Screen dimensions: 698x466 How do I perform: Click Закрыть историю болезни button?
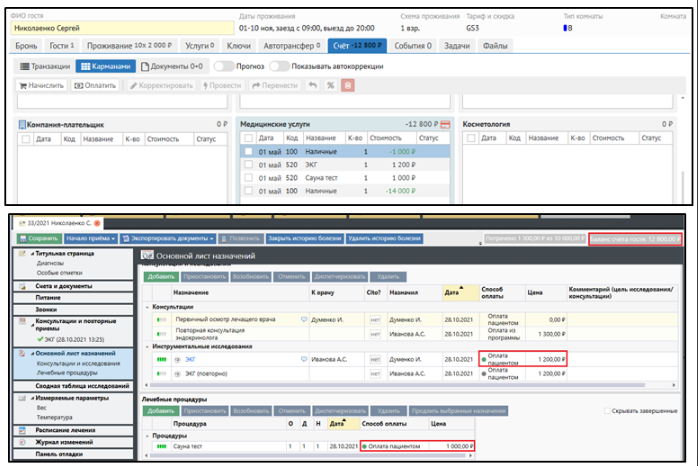(304, 238)
